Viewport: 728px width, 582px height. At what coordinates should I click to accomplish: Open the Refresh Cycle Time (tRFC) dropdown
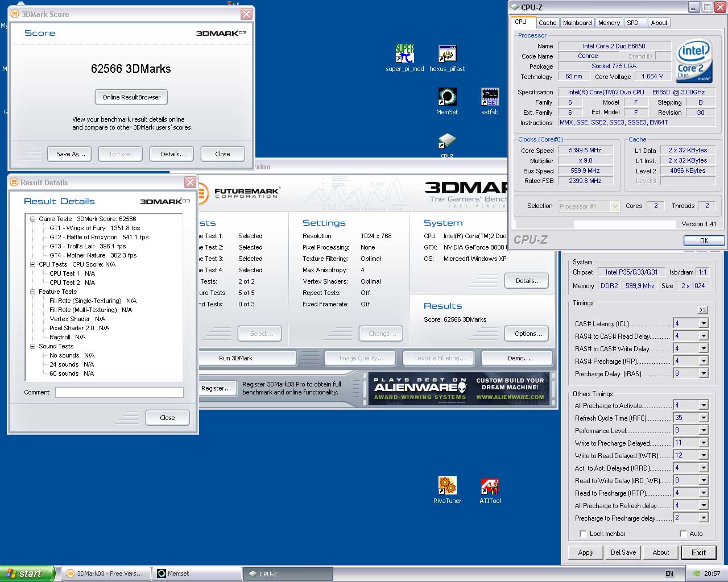[704, 418]
